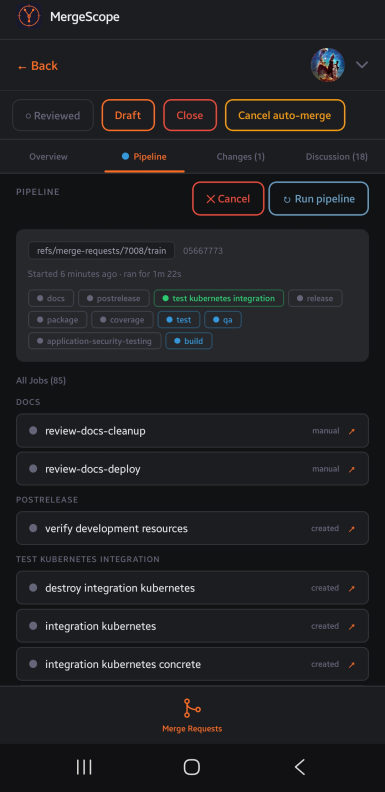Open external link for destroy integration kubernetes
385x792 pixels.
pos(352,588)
